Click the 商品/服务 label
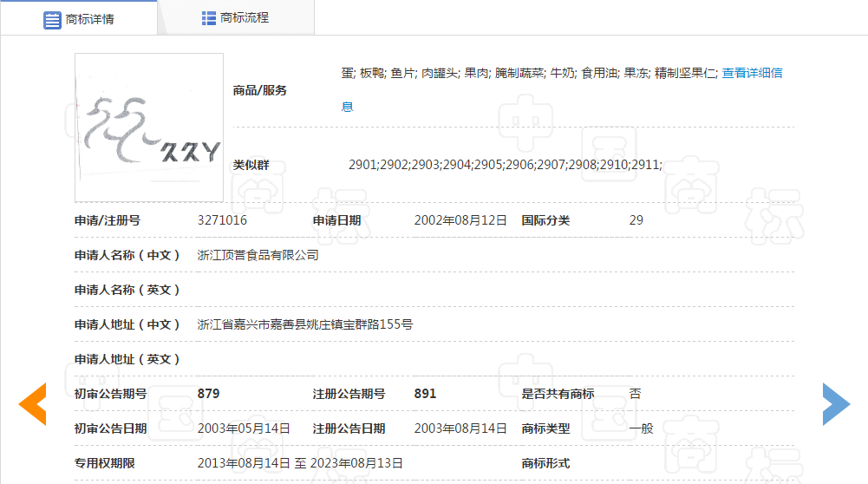The width and height of the screenshot is (868, 484). pos(259,90)
